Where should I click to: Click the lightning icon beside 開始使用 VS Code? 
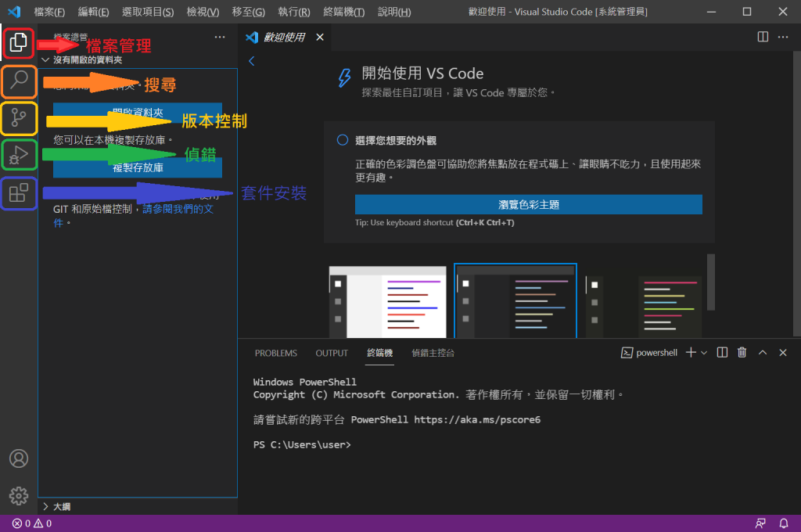pyautogui.click(x=344, y=77)
